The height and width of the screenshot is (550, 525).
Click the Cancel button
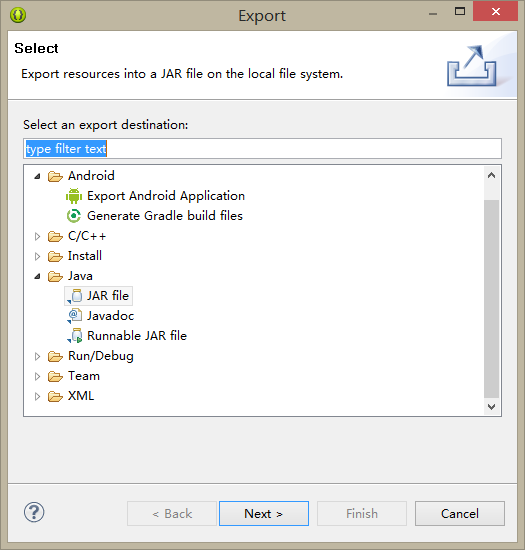[x=460, y=514]
